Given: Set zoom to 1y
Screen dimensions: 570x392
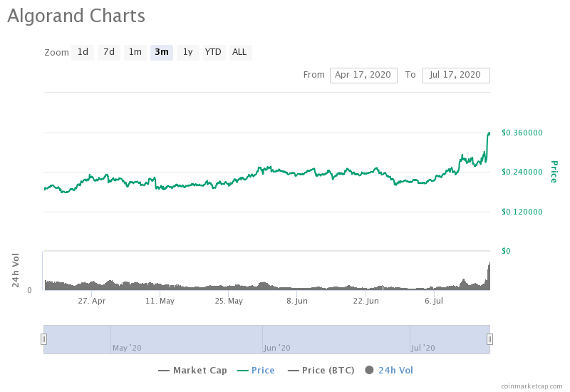Looking at the screenshot, I should (x=188, y=52).
